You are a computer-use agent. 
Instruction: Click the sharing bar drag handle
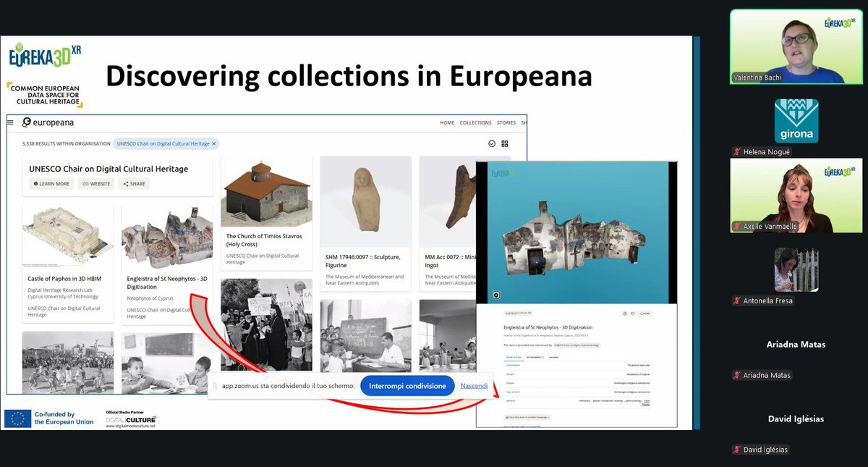214,386
